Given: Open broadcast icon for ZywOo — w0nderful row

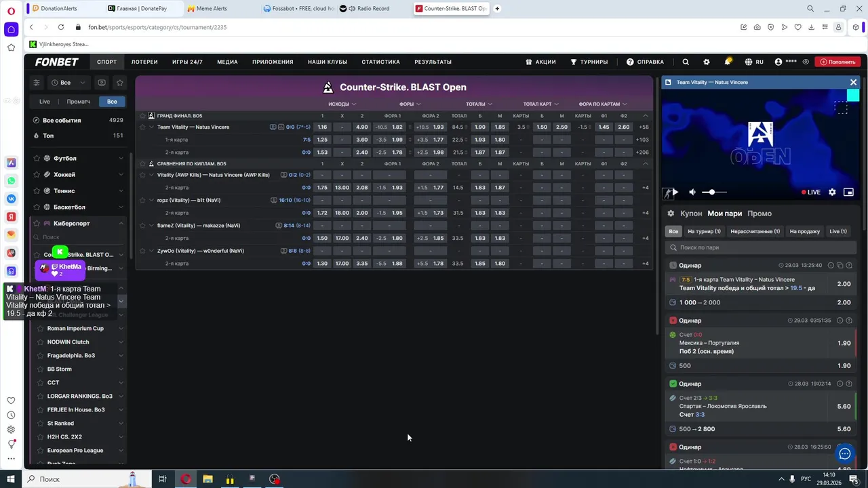Looking at the screenshot, I should 283,251.
